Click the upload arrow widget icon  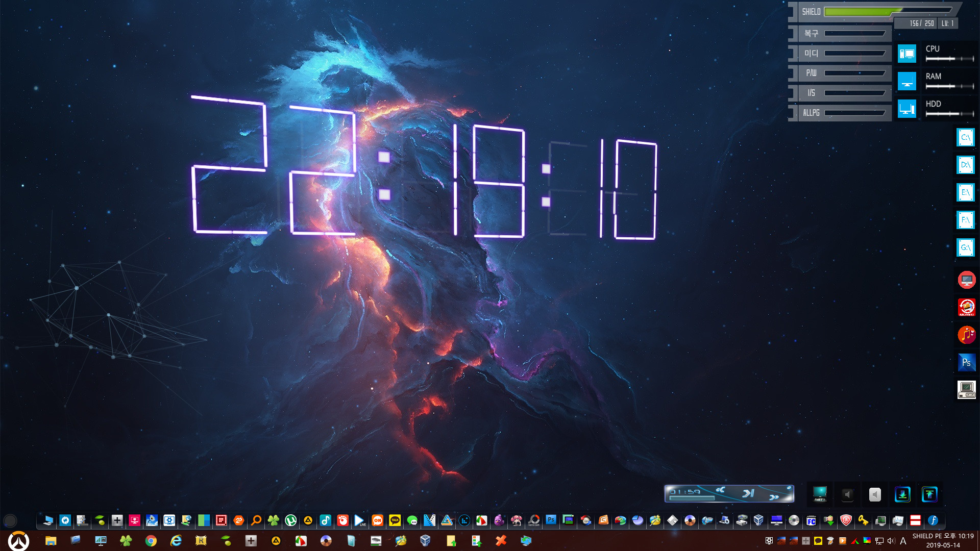(929, 494)
